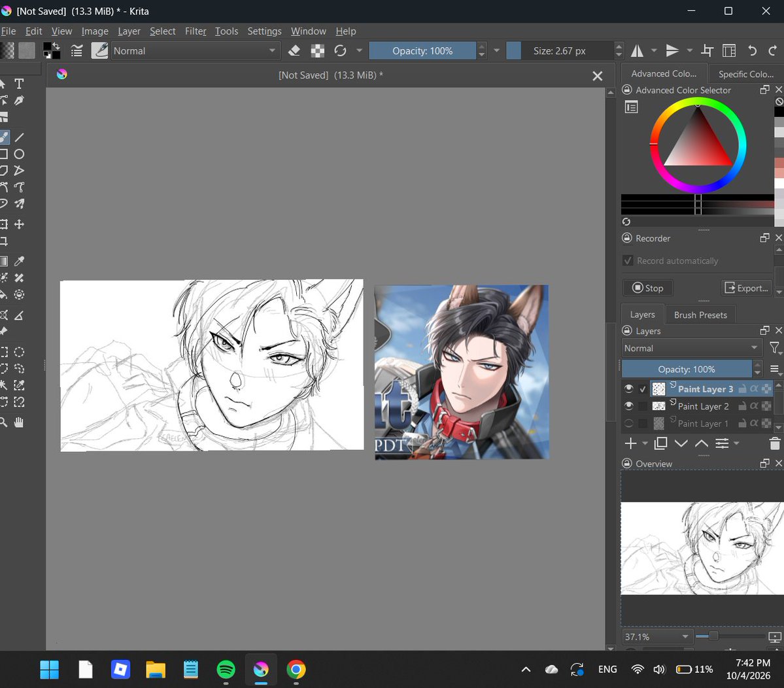Duplicate layer using the copy icon
Image resolution: width=784 pixels, height=688 pixels.
click(x=660, y=443)
